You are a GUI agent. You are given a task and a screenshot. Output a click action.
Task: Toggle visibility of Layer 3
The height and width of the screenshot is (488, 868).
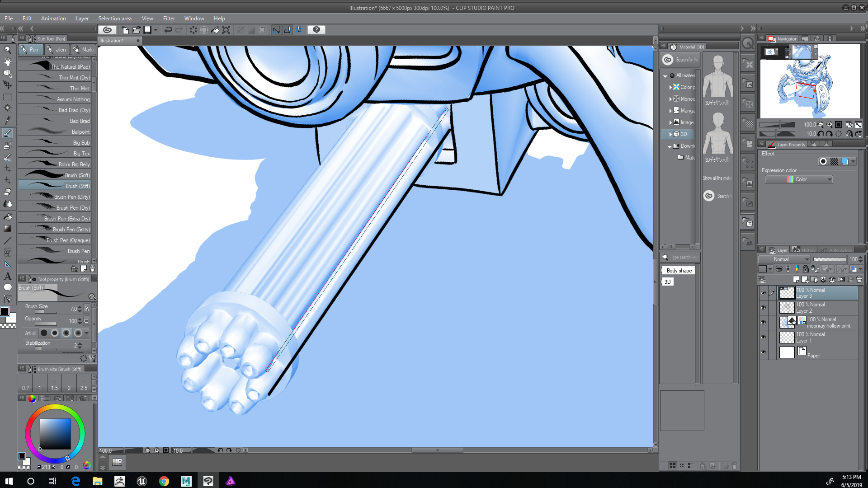764,292
